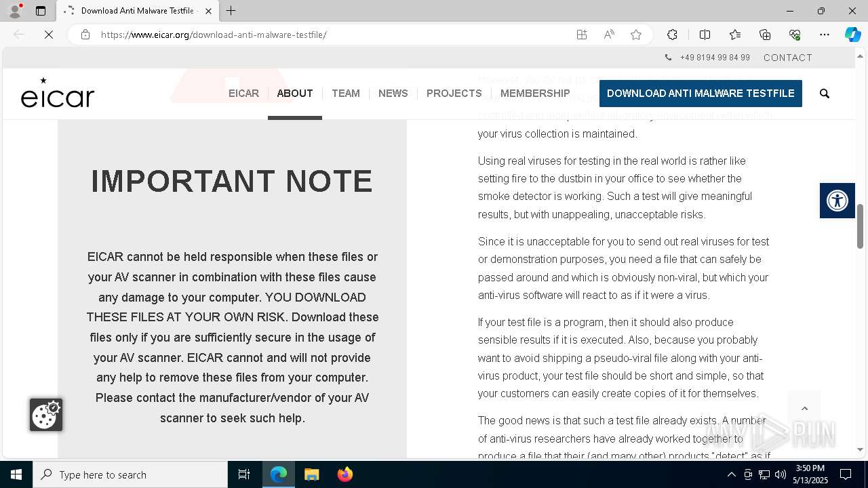Open the Edge profile icon

(15, 11)
